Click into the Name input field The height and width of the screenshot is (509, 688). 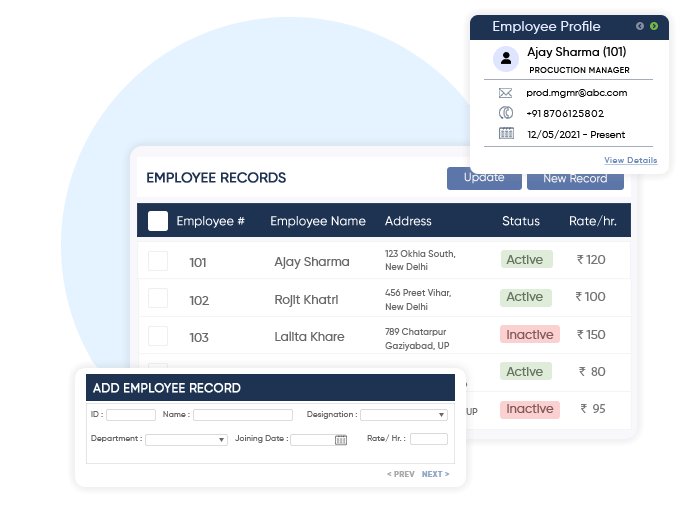pos(243,415)
